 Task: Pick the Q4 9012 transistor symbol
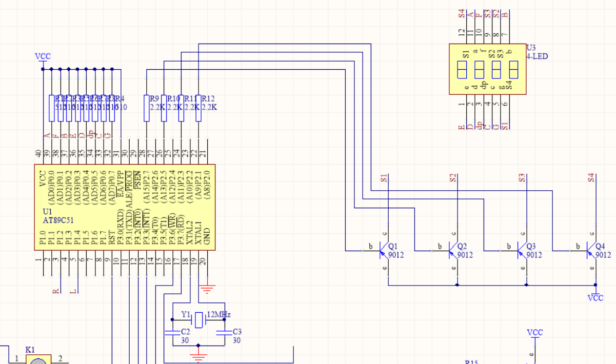592,251
